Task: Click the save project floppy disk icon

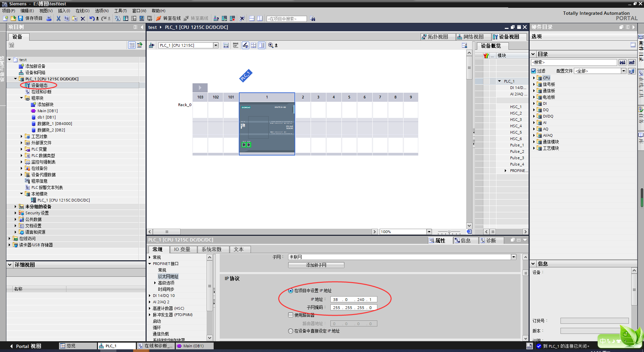Action: (x=20, y=18)
